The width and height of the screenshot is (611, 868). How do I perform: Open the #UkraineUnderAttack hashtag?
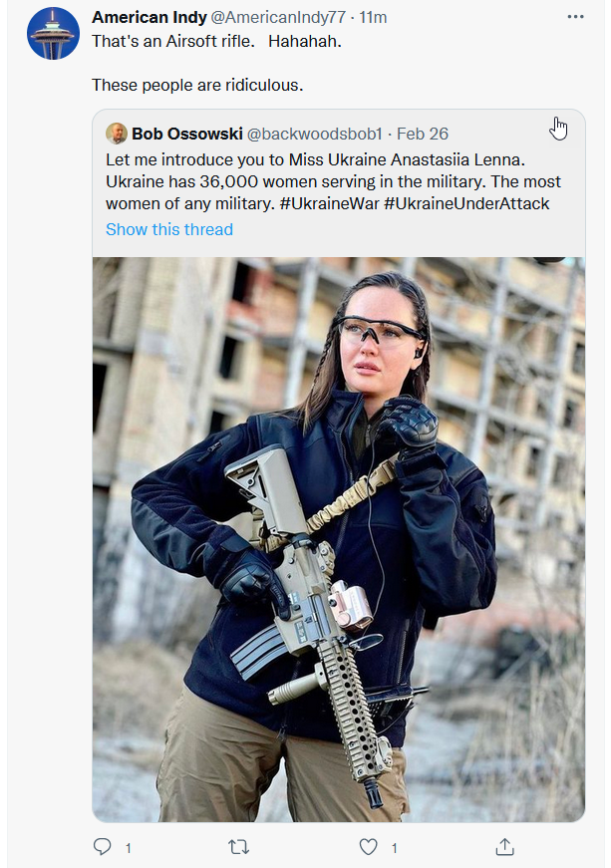tap(466, 203)
